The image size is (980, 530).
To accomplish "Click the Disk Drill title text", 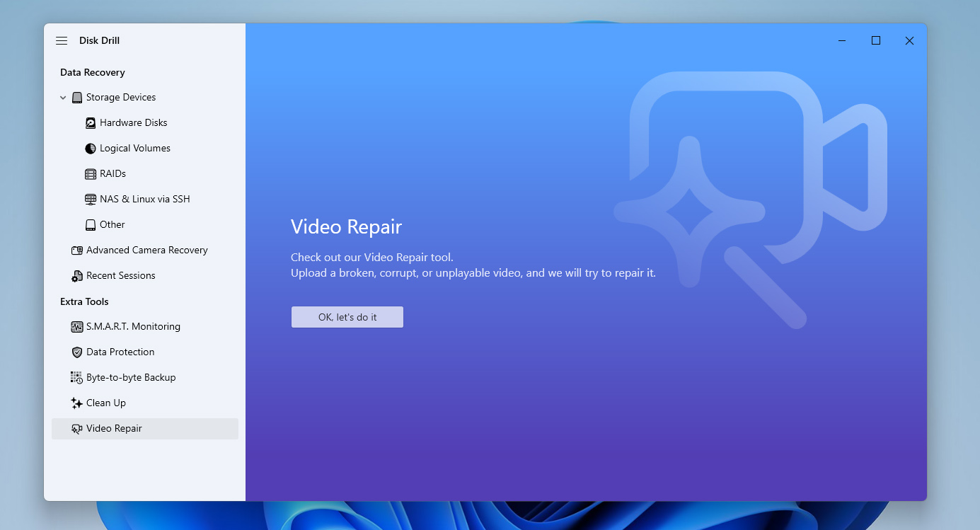I will (100, 40).
